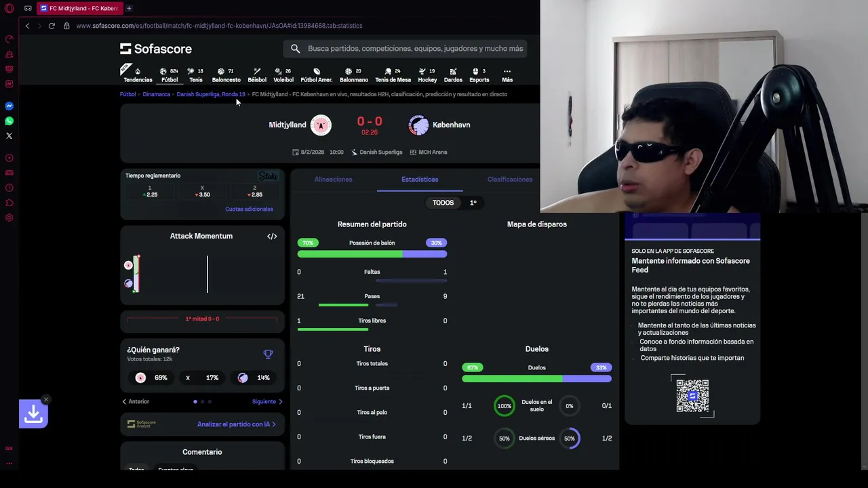
Task: Open the Attack Momentum embed code icon
Action: tap(272, 236)
